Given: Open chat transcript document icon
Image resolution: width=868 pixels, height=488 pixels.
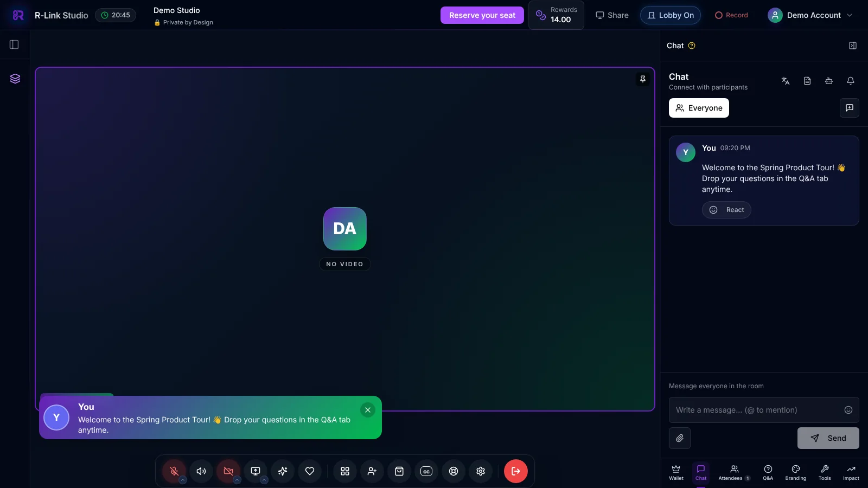Looking at the screenshot, I should (807, 81).
